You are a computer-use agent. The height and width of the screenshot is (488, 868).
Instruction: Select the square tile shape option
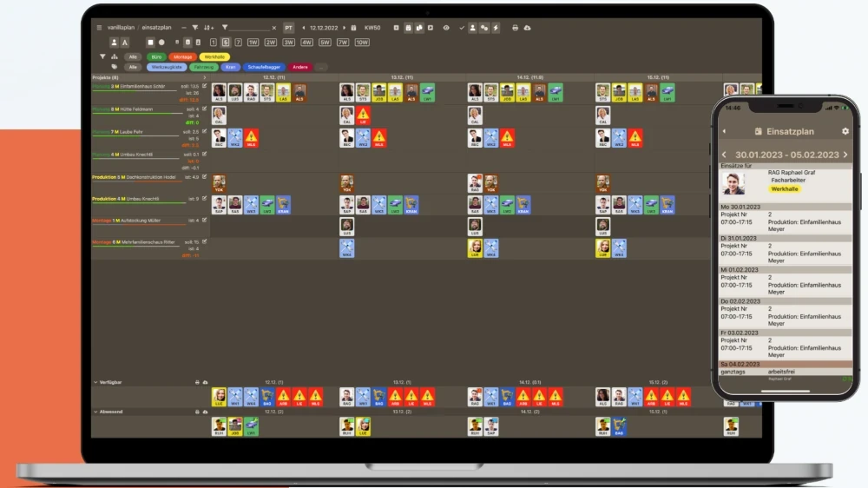pos(150,42)
